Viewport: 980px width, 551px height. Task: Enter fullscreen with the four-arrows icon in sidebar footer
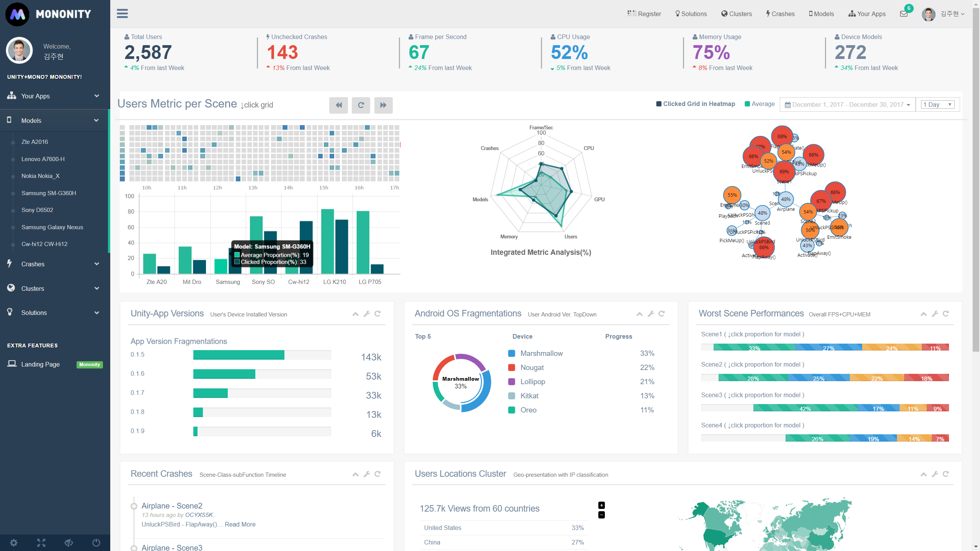(x=41, y=543)
